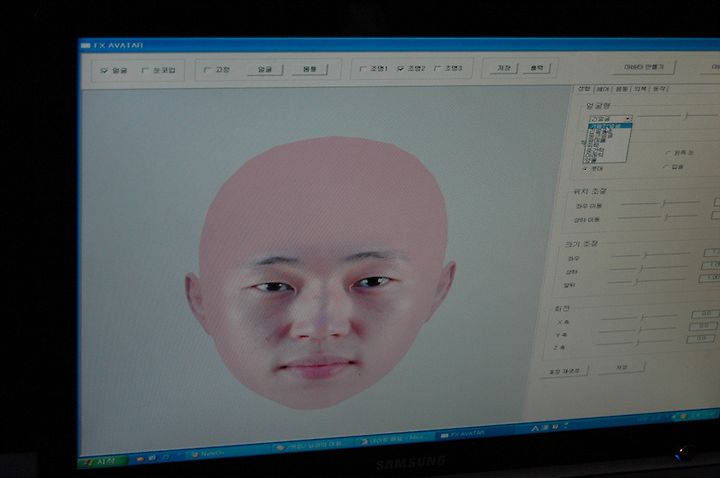Click the Z축 rotation slider

635,343
